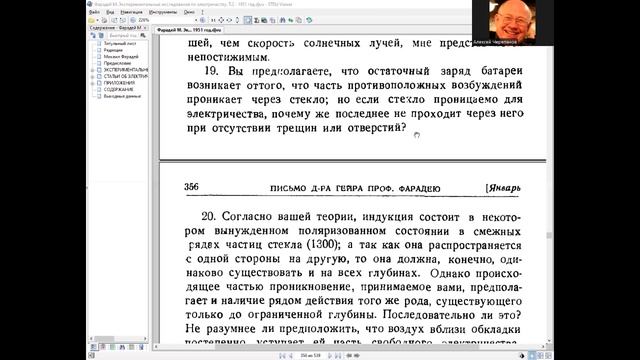Click the sidebar horizontal scrollbar
640x360 pixels.
[118, 338]
